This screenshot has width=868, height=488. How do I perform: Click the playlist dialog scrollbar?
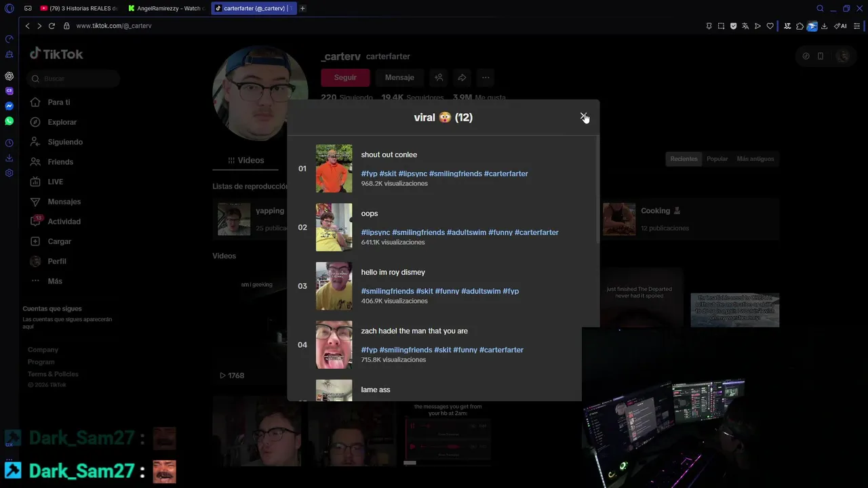point(597,190)
